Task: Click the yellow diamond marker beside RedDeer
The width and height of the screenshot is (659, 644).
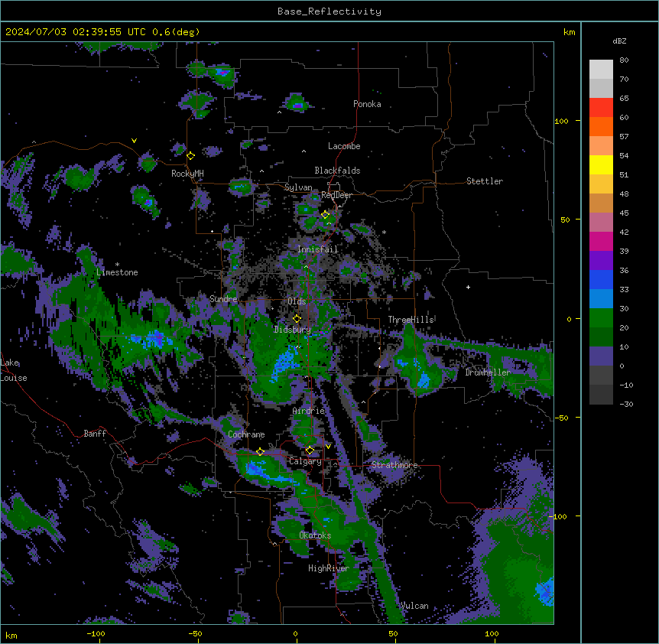Action: (x=325, y=215)
